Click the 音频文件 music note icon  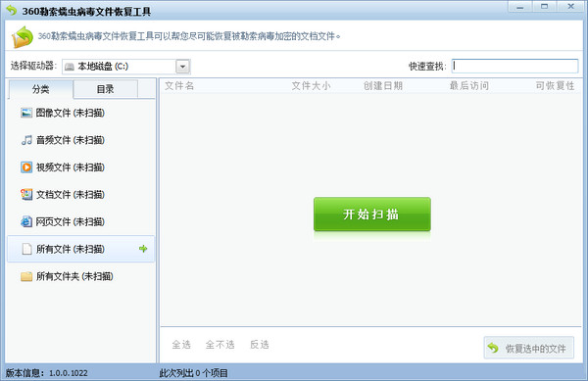point(26,140)
